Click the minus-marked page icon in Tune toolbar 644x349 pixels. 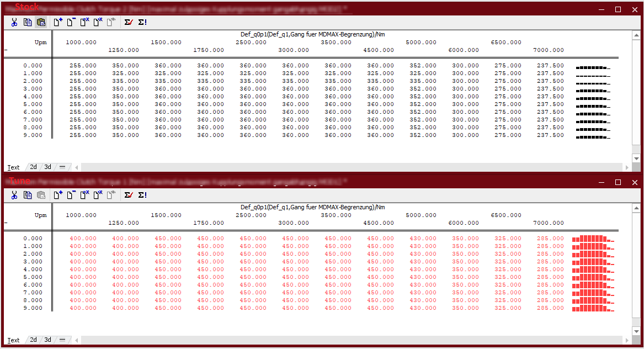[x=71, y=195]
